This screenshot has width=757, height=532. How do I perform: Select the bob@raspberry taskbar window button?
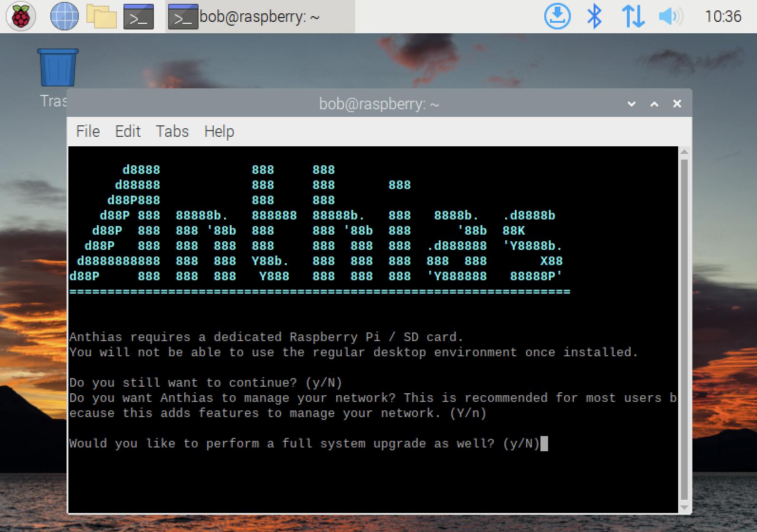point(260,17)
